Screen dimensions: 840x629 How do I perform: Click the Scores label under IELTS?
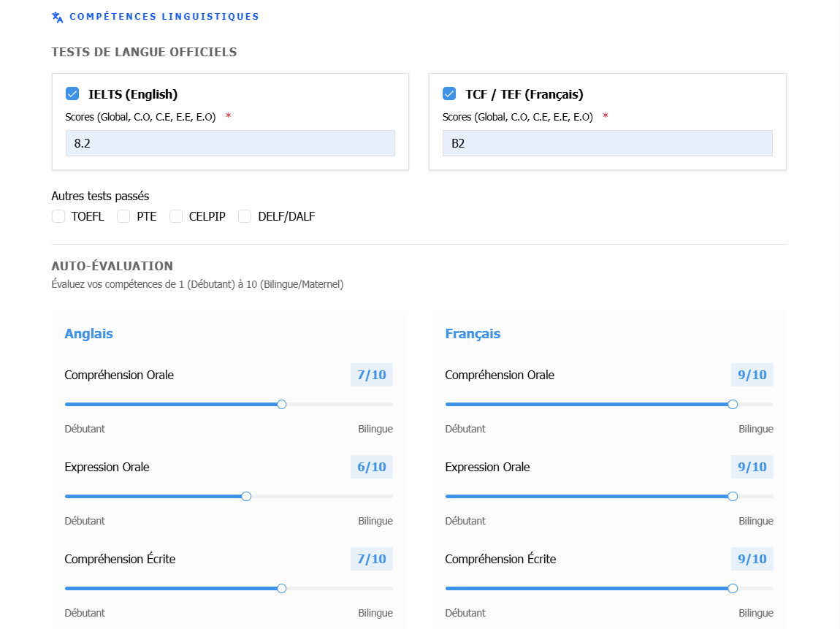[140, 117]
